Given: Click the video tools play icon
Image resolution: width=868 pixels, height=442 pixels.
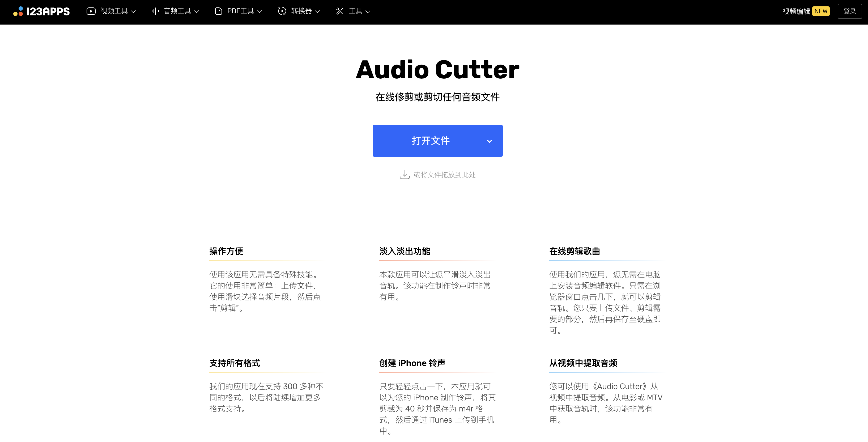Looking at the screenshot, I should [x=91, y=11].
